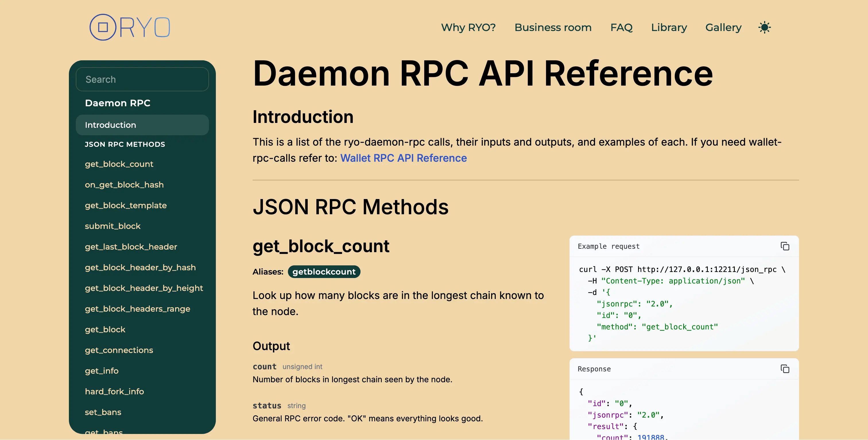Copy the Example request code snippet
The height and width of the screenshot is (440, 868).
tap(785, 246)
